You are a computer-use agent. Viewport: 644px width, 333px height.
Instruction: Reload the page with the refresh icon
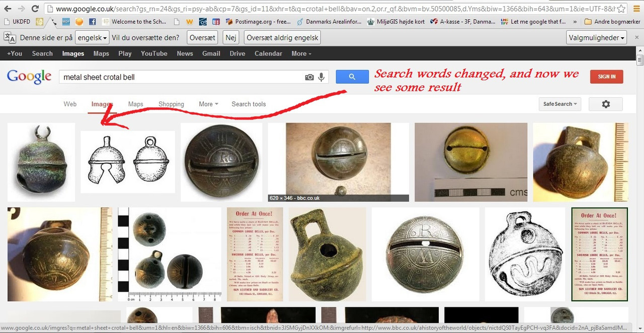click(x=35, y=9)
